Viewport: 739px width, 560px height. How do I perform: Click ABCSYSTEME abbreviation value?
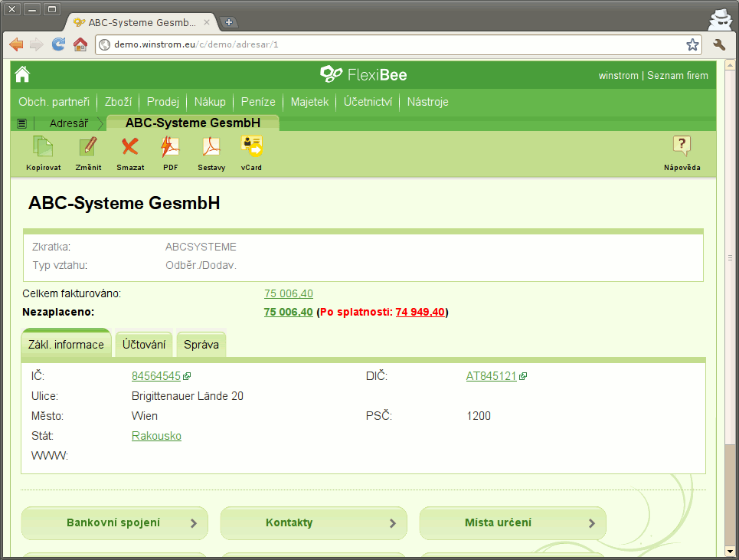click(201, 247)
